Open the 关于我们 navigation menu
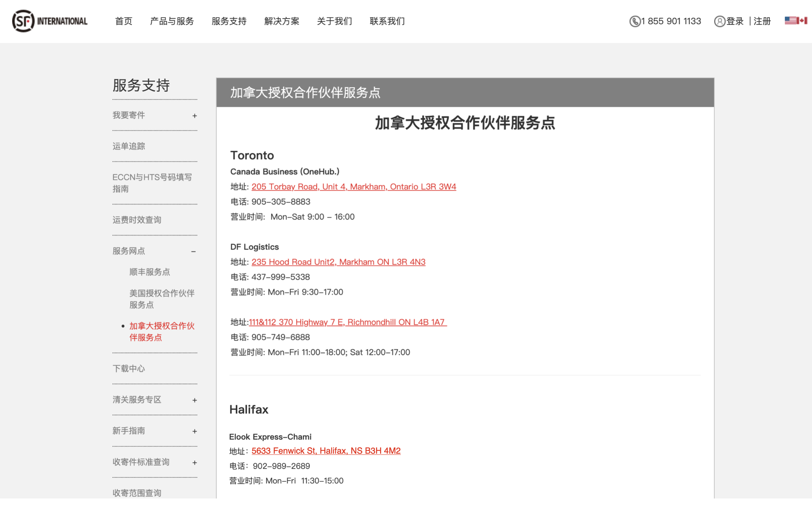Image resolution: width=812 pixels, height=507 pixels. 335,21
